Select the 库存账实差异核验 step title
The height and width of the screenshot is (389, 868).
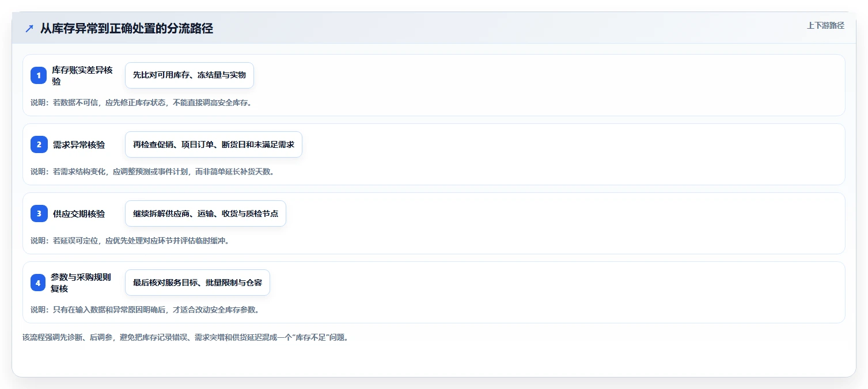(82, 75)
